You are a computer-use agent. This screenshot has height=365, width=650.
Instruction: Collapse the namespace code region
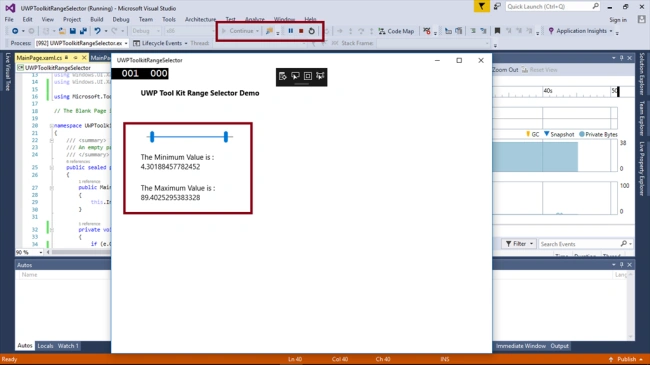coord(51,126)
